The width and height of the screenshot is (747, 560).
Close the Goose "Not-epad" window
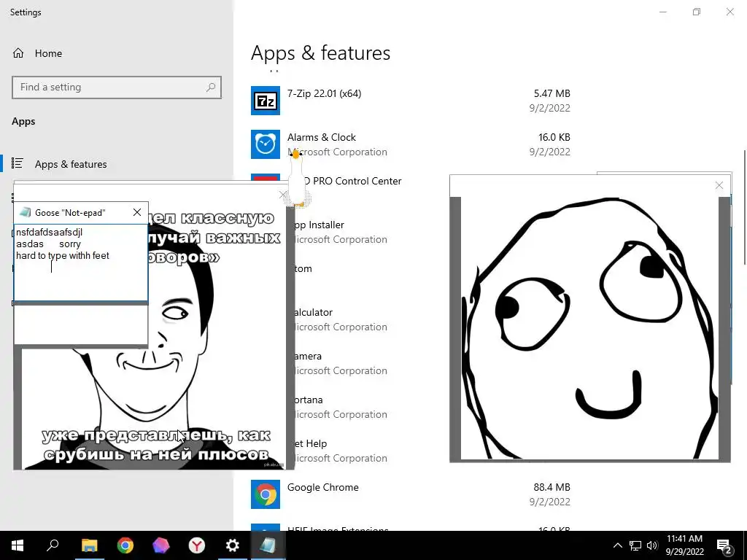pos(137,212)
